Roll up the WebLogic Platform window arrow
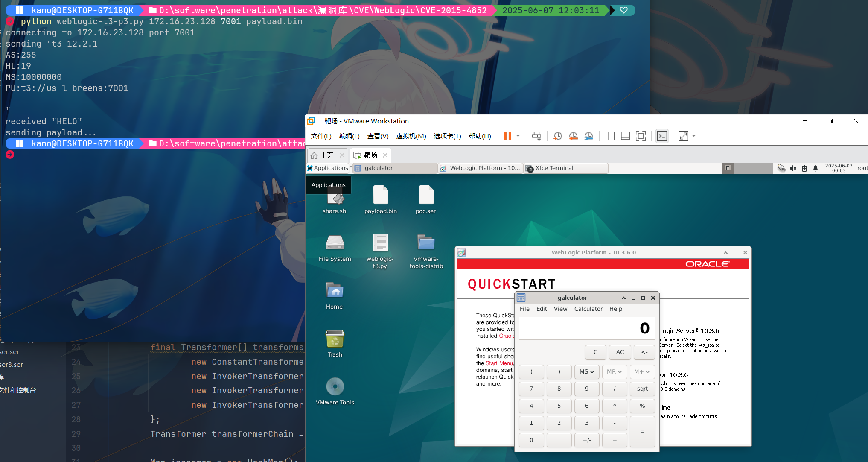Viewport: 868px width, 462px height. pyautogui.click(x=725, y=253)
